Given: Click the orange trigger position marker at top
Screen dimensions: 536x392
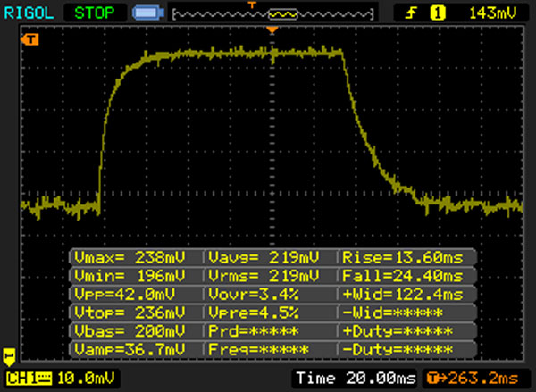Looking at the screenshot, I should (272, 31).
